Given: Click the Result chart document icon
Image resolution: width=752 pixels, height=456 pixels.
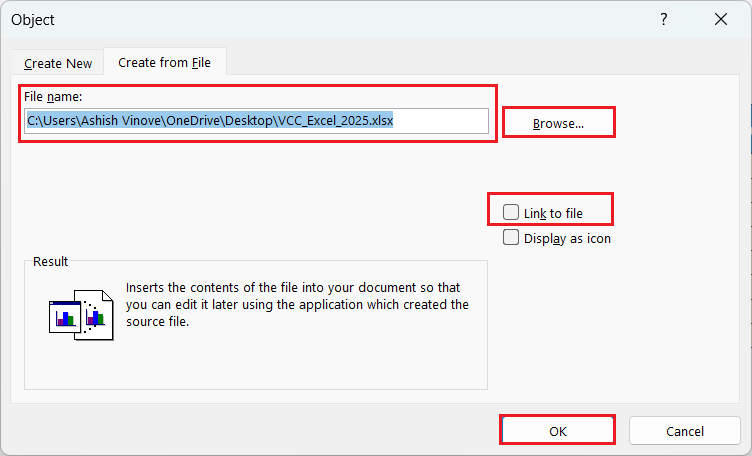Looking at the screenshot, I should click(82, 315).
